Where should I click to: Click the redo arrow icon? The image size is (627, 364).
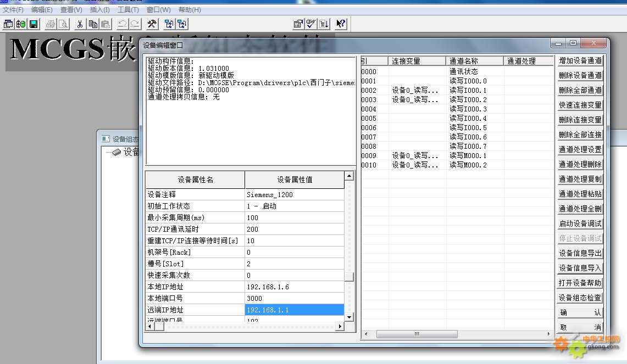(x=135, y=24)
